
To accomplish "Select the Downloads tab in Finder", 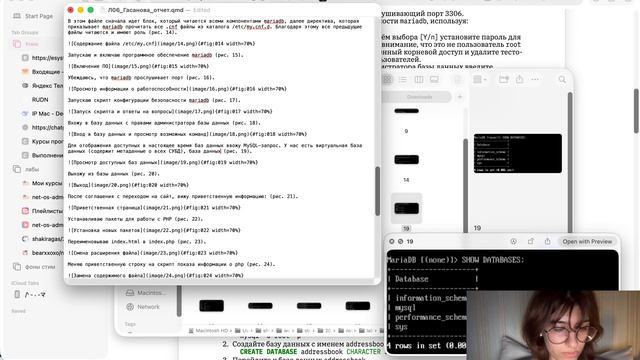I will coord(419,97).
